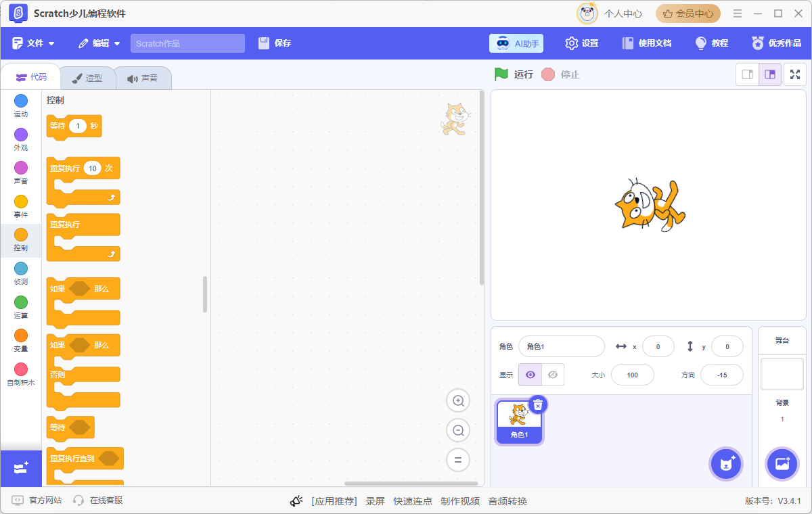Viewport: 812px width, 514px height.
Task: Click the red 停止 stop button
Action: 561,74
